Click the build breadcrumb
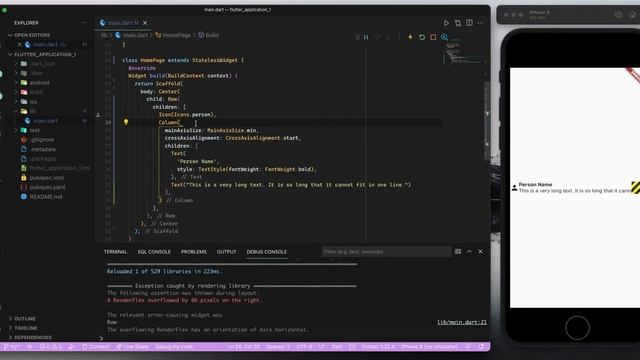640x360 pixels. click(x=209, y=35)
